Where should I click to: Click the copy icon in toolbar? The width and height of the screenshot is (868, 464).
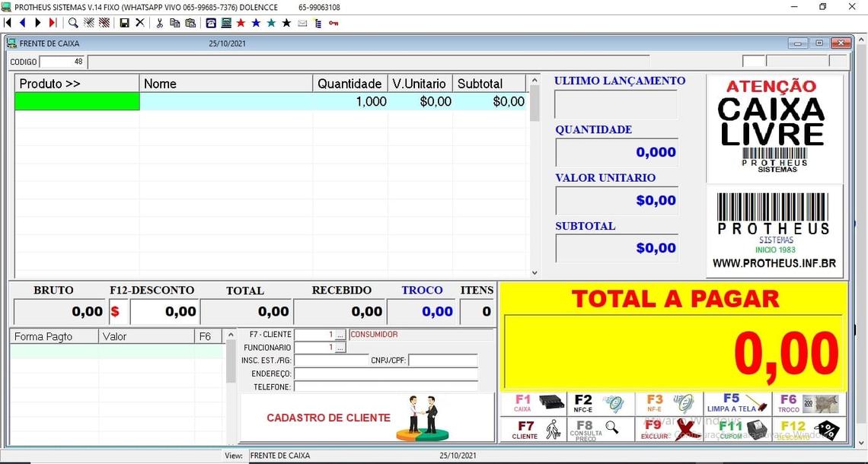pyautogui.click(x=175, y=23)
